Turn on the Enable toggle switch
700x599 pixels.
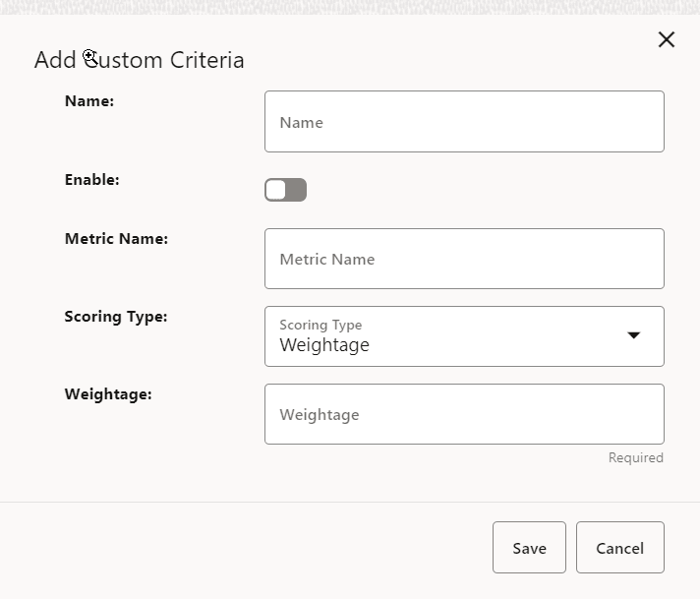tap(285, 190)
